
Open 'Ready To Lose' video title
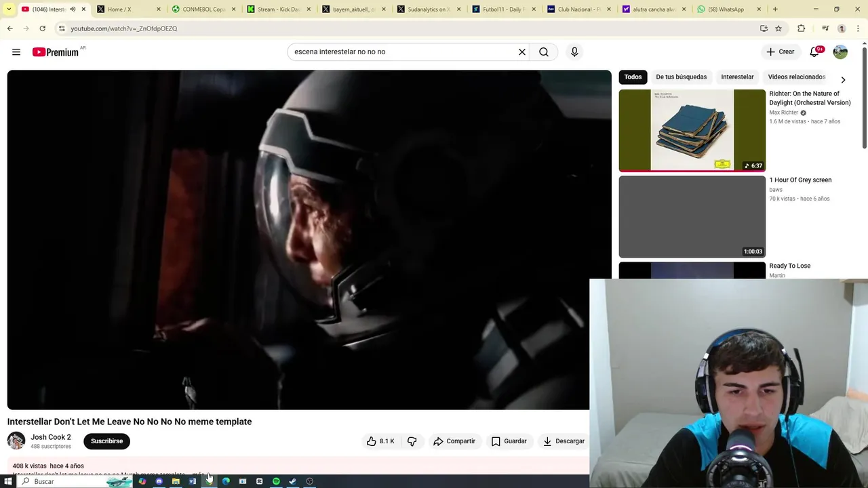click(789, 266)
